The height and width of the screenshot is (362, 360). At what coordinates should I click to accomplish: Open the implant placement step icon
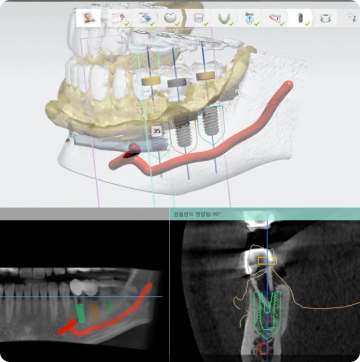coord(300,18)
